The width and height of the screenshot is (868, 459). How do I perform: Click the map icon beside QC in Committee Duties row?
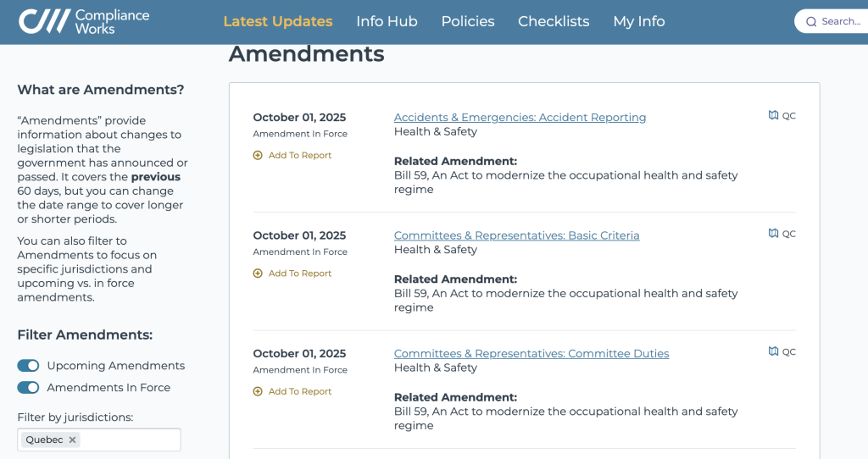tap(773, 351)
